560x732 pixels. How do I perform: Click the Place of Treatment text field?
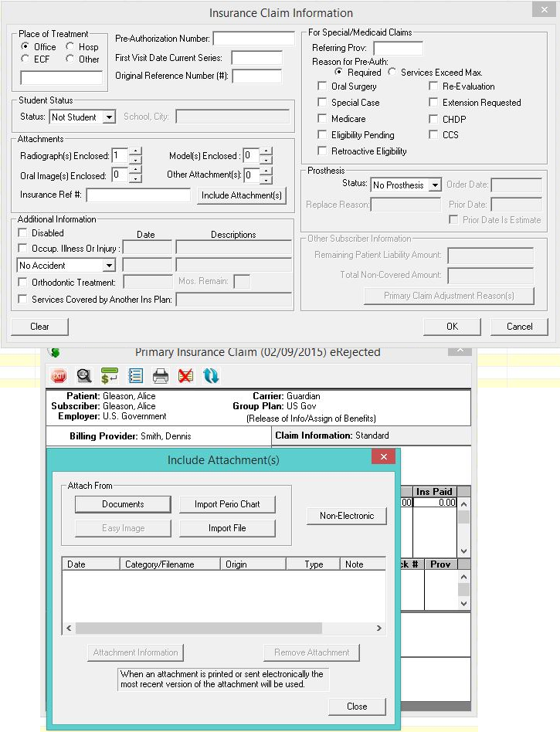pos(61,77)
